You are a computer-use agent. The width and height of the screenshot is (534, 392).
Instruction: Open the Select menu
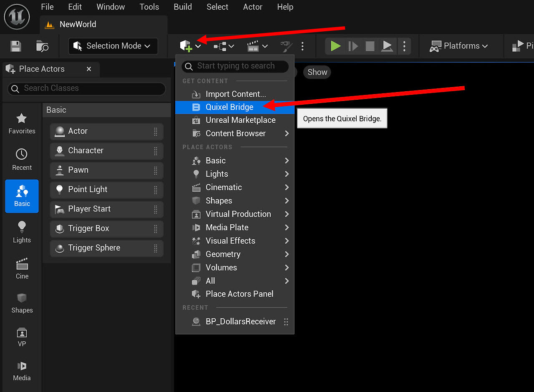click(x=217, y=7)
